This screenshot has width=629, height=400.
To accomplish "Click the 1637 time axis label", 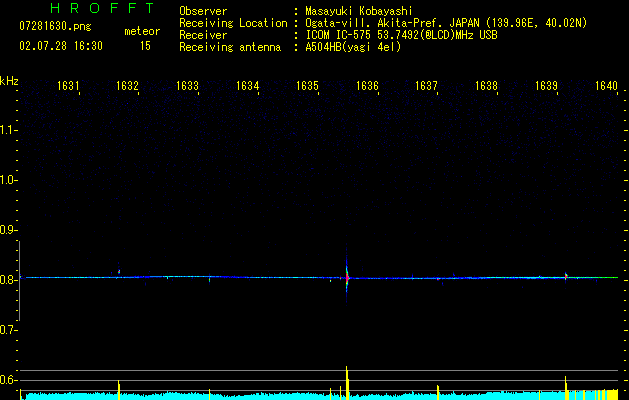I will point(426,85).
